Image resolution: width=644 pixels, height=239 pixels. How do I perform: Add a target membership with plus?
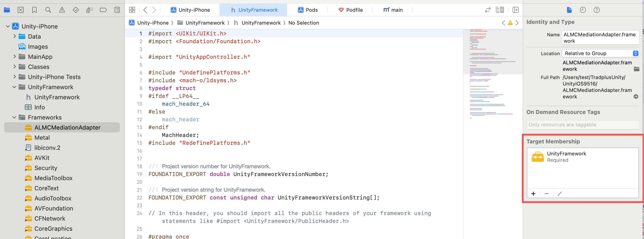click(x=533, y=194)
